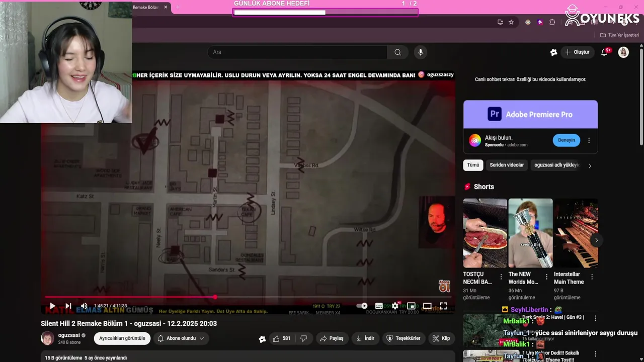644x362 pixels.
Task: Click the play button on the video player
Action: tap(52, 306)
